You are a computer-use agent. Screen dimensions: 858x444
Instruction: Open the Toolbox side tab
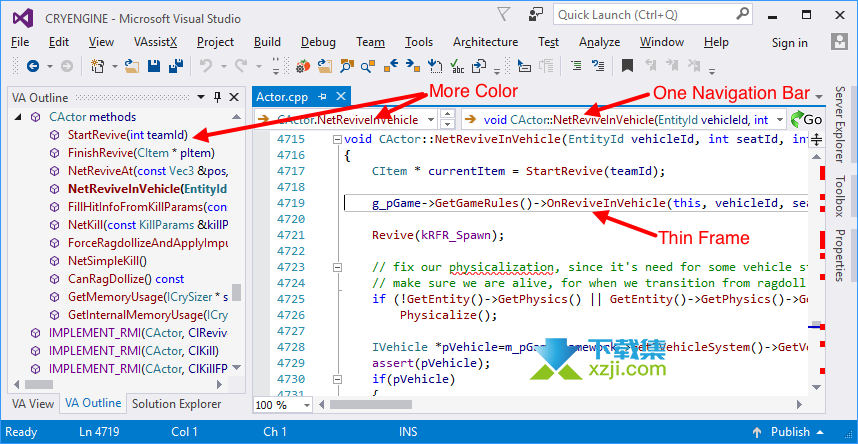[x=840, y=197]
